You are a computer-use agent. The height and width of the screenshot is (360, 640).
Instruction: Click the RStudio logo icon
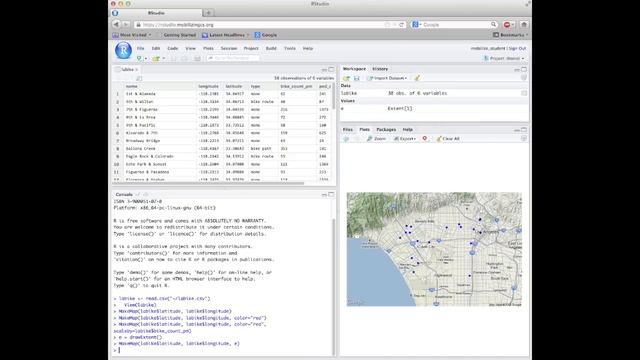[x=123, y=51]
